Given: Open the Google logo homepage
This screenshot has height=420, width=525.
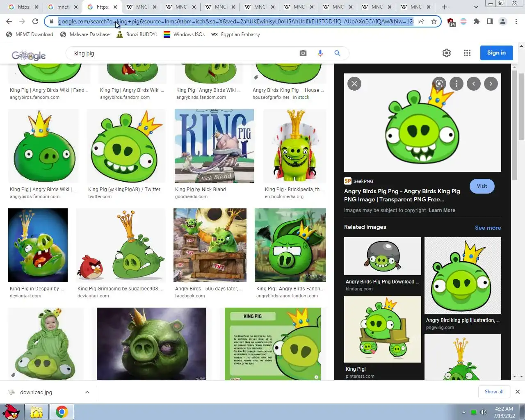Looking at the screenshot, I should click(29, 55).
